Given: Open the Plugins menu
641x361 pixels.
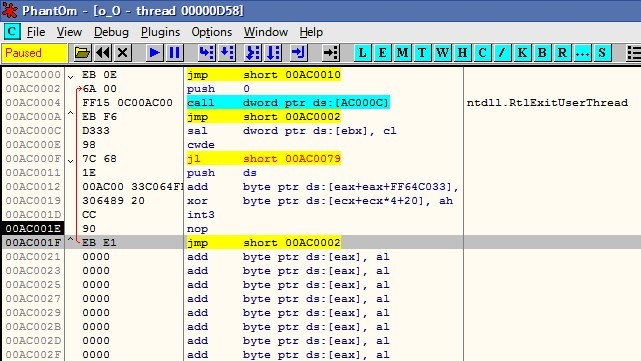Looking at the screenshot, I should point(160,32).
